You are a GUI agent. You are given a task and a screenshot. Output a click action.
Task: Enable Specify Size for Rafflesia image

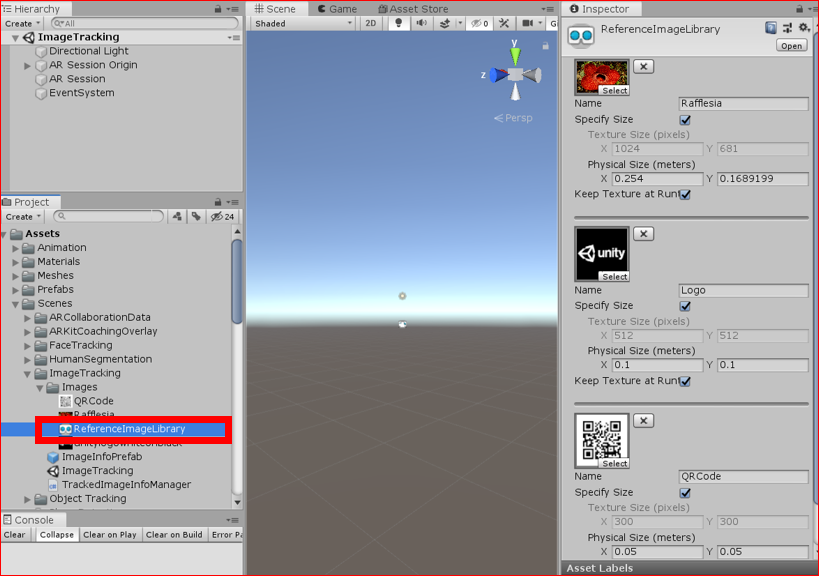(x=685, y=119)
